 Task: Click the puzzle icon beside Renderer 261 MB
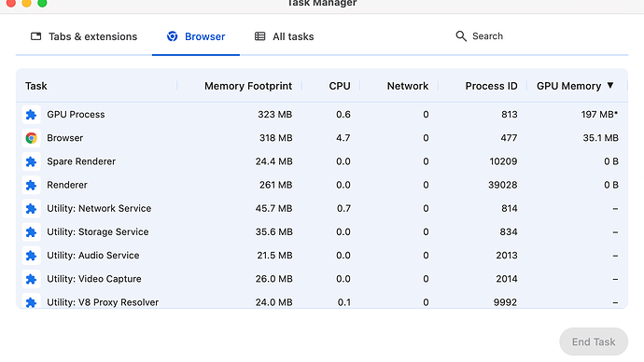point(31,185)
